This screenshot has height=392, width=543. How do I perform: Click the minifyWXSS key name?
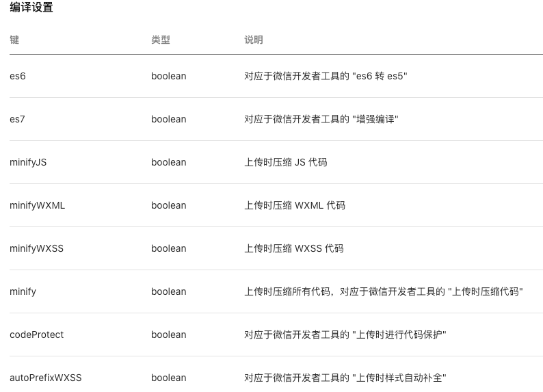tap(36, 248)
